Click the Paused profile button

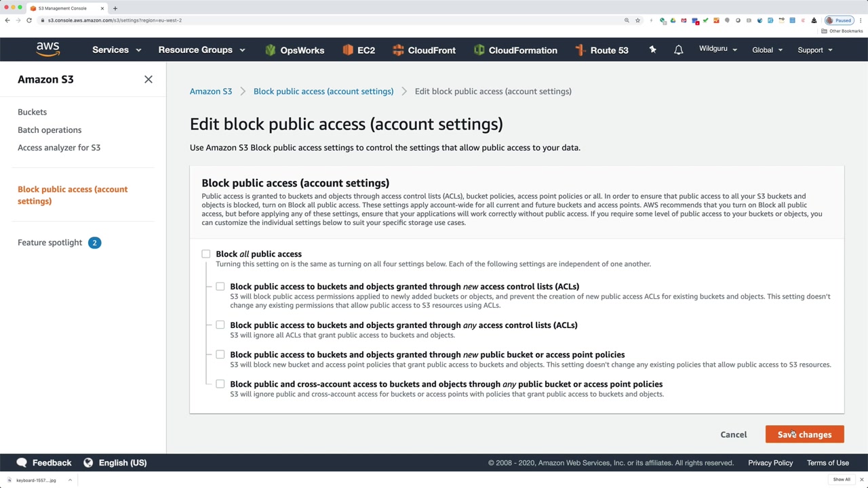pos(839,20)
